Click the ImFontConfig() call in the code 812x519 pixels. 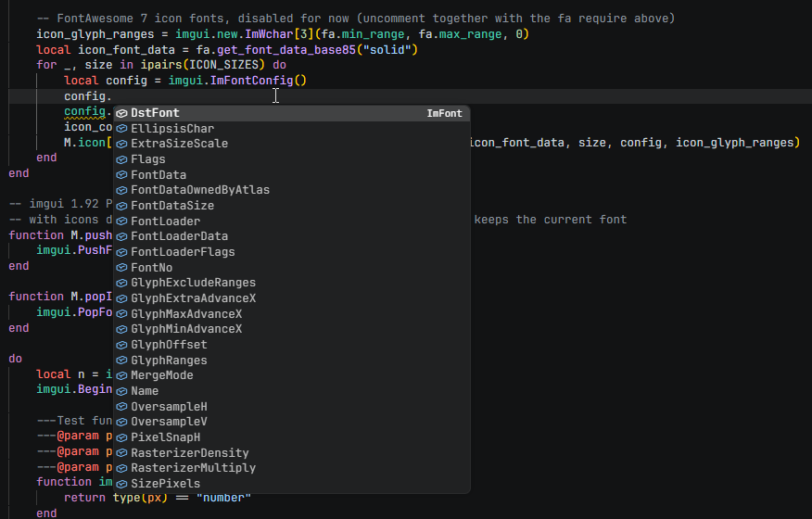pyautogui.click(x=259, y=81)
